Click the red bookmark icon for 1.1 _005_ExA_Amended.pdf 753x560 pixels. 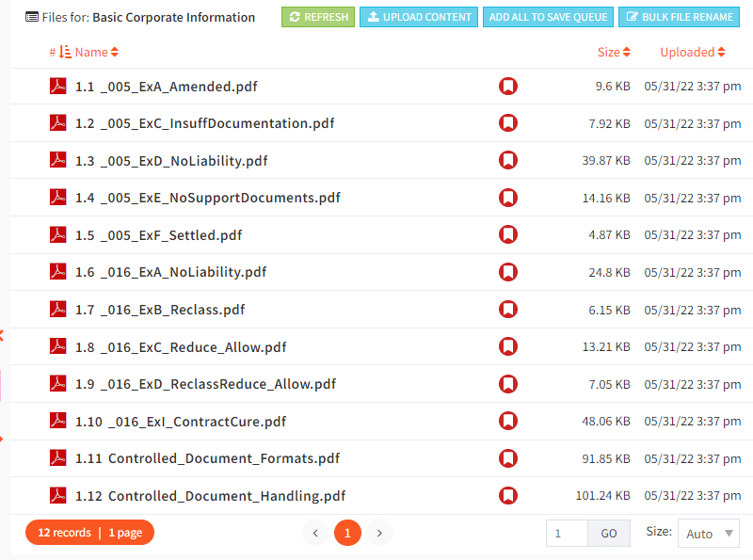point(508,86)
